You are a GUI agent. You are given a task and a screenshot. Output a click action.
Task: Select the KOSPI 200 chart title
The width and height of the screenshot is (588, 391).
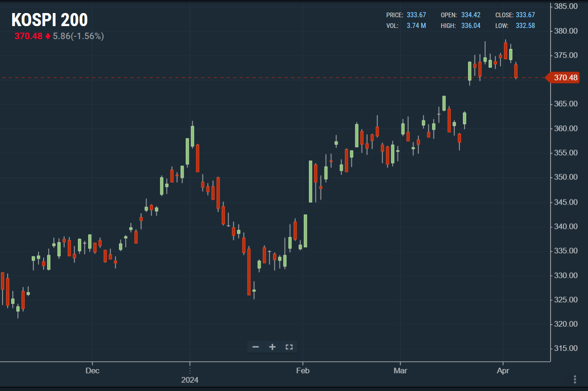(49, 20)
